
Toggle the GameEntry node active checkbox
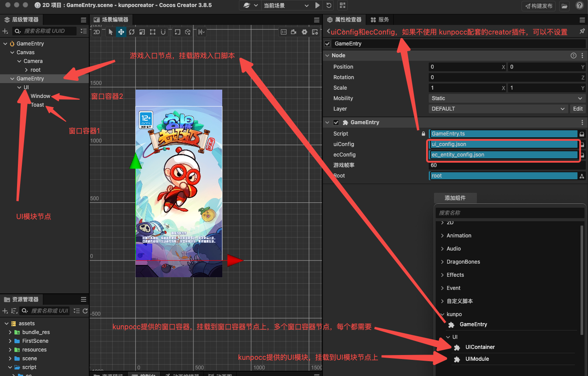pyautogui.click(x=327, y=44)
